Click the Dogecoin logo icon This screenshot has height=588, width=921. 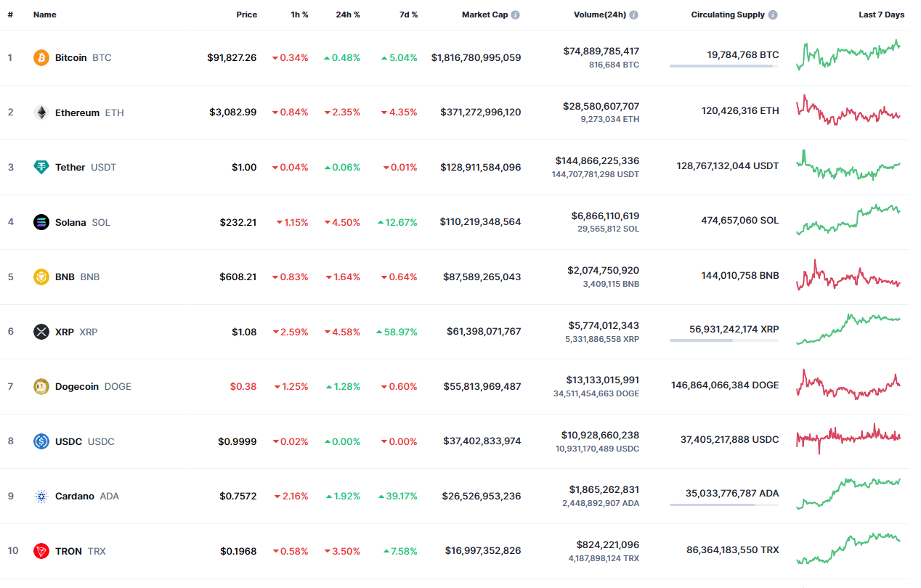[x=41, y=386]
